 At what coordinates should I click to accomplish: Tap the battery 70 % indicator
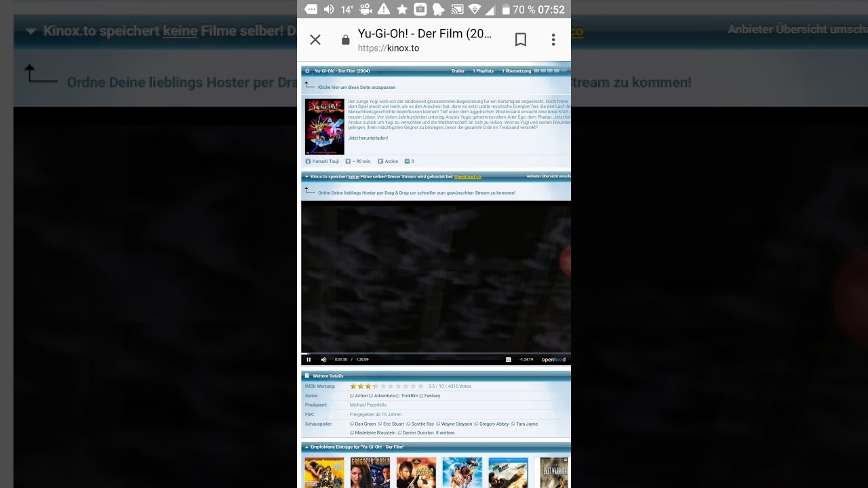(x=518, y=9)
